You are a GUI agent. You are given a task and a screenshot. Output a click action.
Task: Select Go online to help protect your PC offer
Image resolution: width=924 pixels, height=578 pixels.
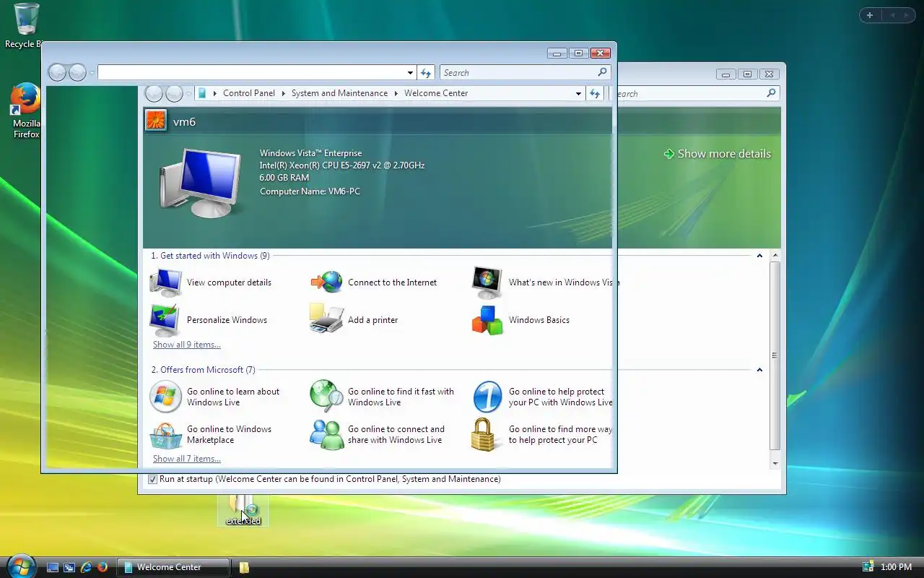pos(542,397)
